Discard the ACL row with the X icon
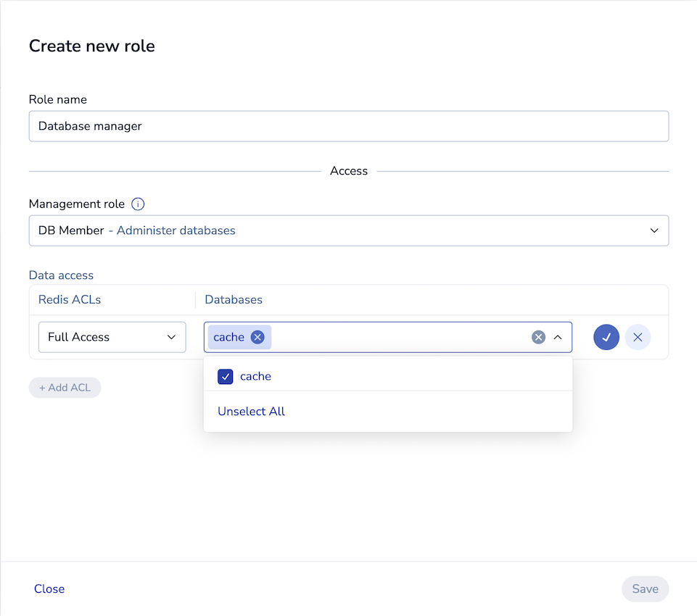The width and height of the screenshot is (697, 616). point(638,337)
